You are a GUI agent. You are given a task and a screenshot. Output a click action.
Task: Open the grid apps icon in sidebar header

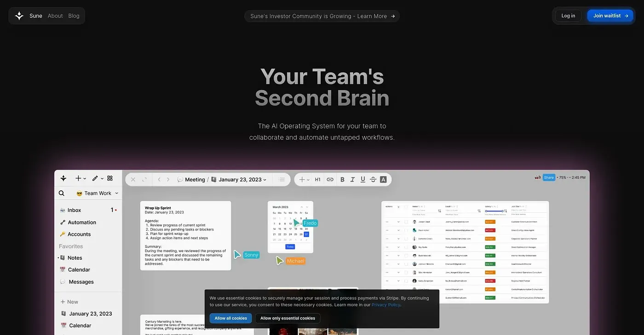[x=110, y=178]
